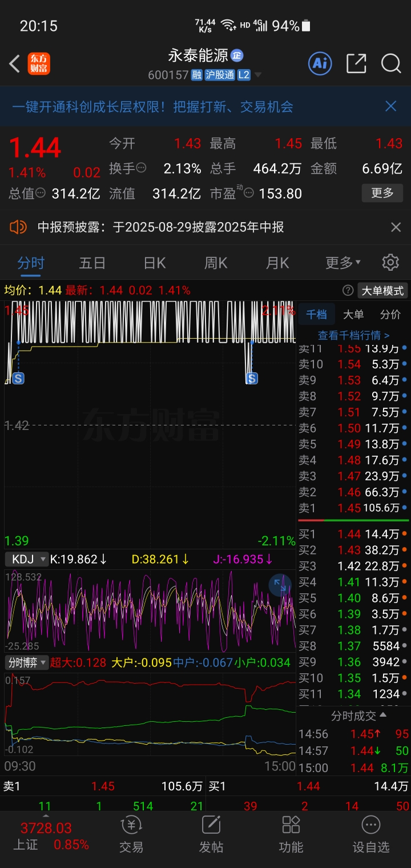Dismiss the 中报预披露 notice

coord(396,227)
